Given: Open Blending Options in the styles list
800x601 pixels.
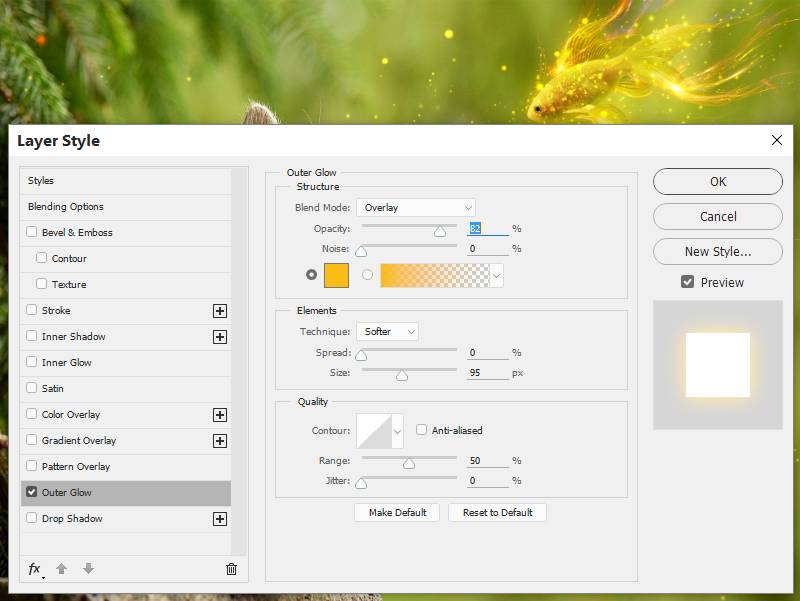Looking at the screenshot, I should tap(66, 207).
